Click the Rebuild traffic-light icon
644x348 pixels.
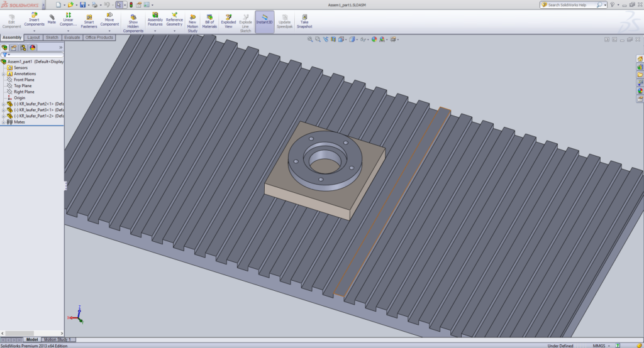click(x=131, y=5)
